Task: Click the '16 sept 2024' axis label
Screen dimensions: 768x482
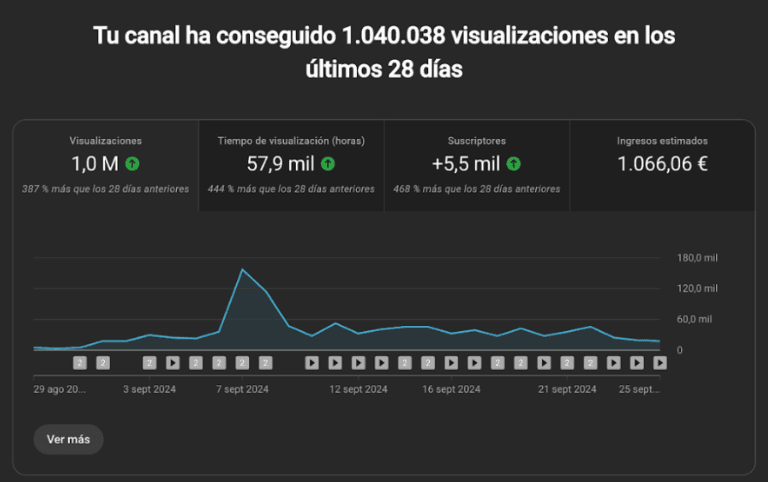Action: (451, 389)
